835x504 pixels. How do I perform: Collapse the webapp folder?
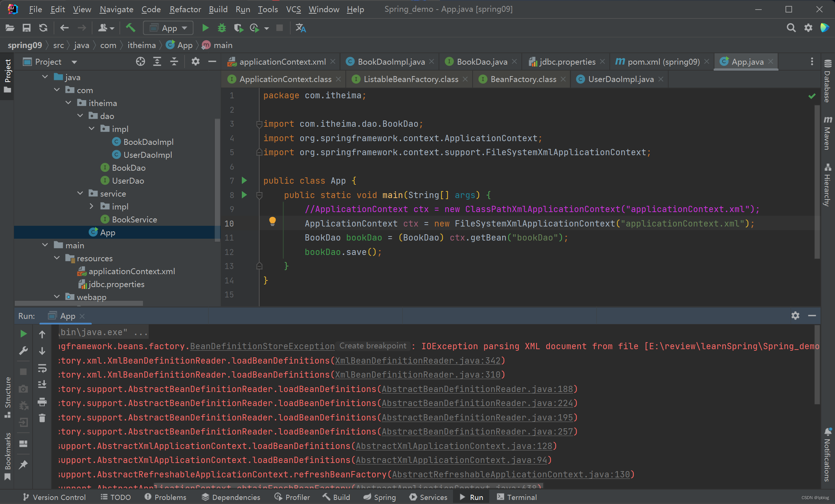pyautogui.click(x=57, y=297)
